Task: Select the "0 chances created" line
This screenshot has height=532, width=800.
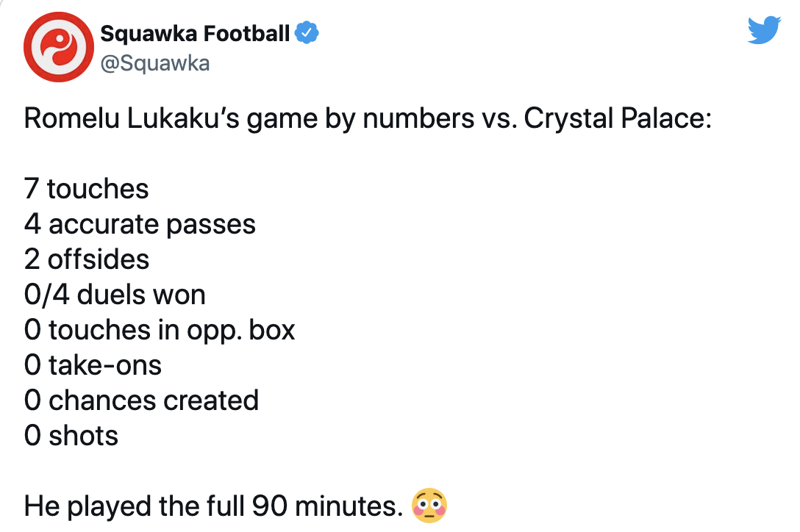Action: [141, 400]
